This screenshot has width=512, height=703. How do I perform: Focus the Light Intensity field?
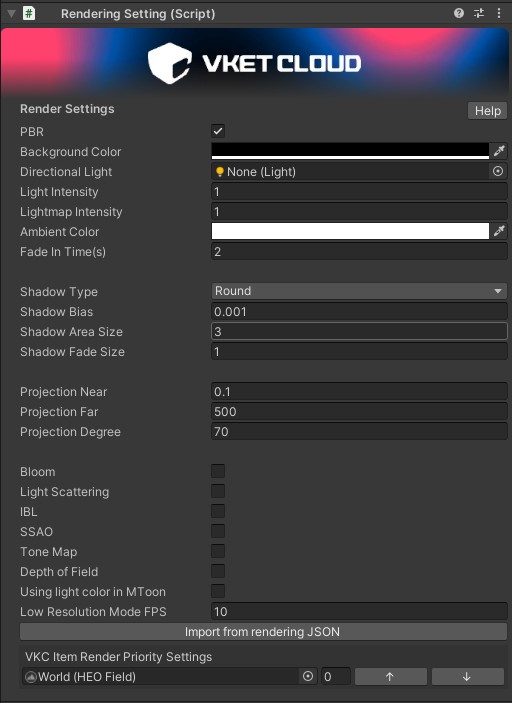pos(359,191)
